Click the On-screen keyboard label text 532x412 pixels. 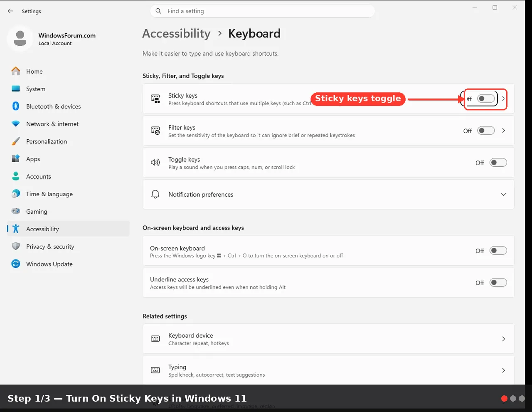177,248
